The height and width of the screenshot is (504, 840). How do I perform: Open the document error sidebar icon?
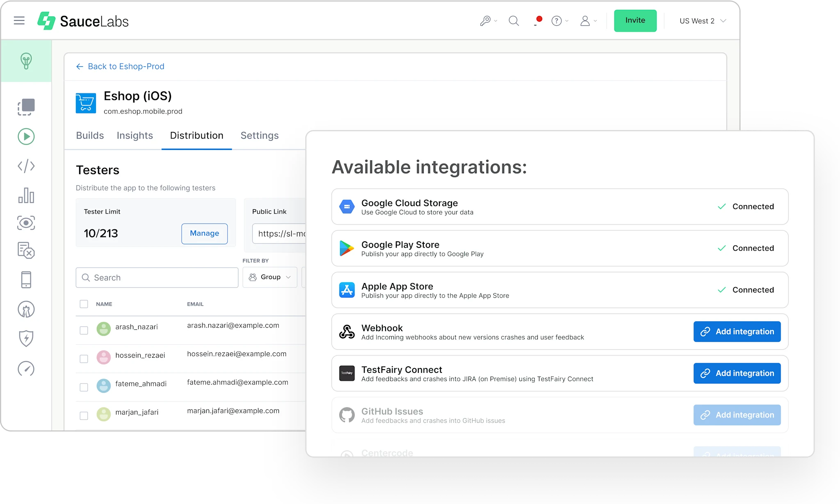click(x=26, y=250)
